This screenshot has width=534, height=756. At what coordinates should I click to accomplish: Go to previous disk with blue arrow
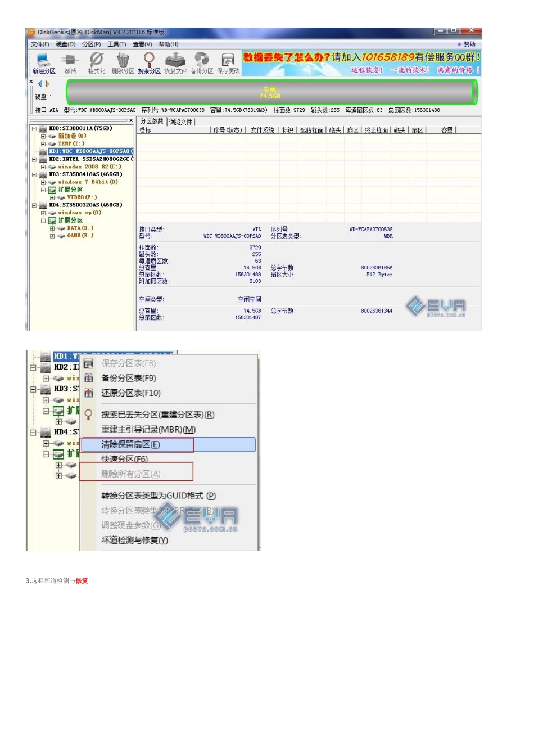coord(40,84)
